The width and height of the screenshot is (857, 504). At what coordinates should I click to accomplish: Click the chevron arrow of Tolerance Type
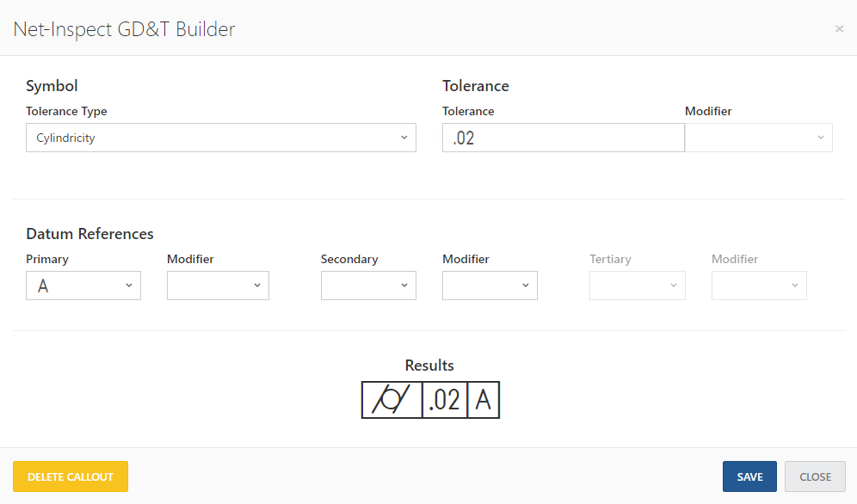404,138
